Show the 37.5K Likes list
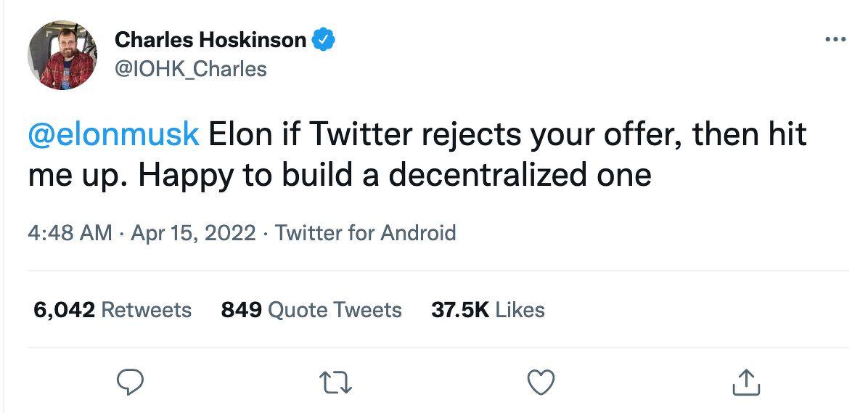This screenshot has height=413, width=868. coord(488,310)
